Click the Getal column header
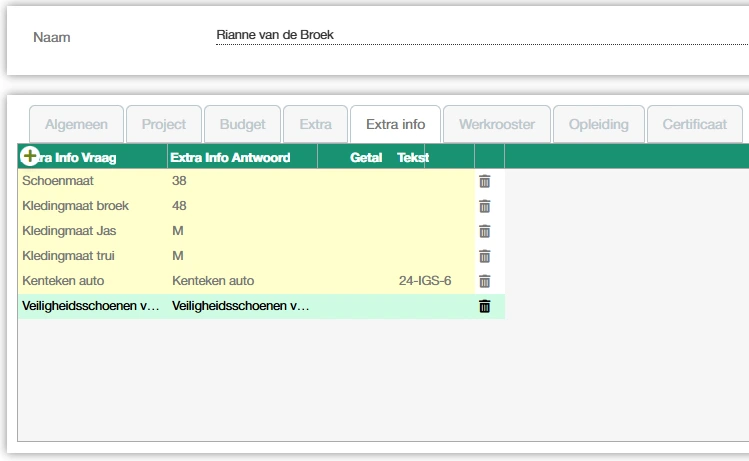 click(x=366, y=157)
